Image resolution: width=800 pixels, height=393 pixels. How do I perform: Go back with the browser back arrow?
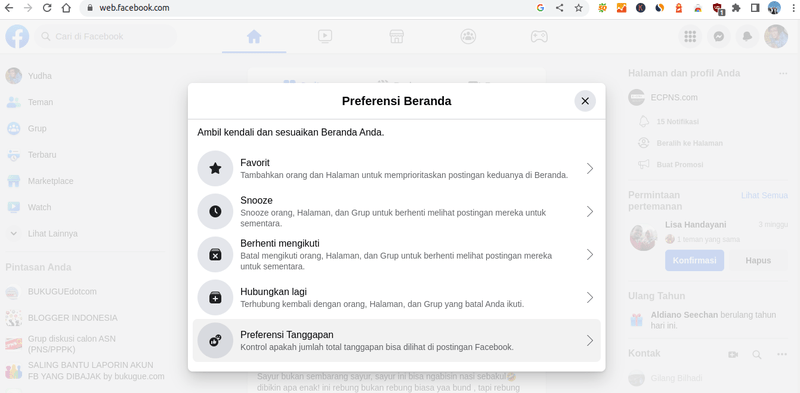point(9,8)
